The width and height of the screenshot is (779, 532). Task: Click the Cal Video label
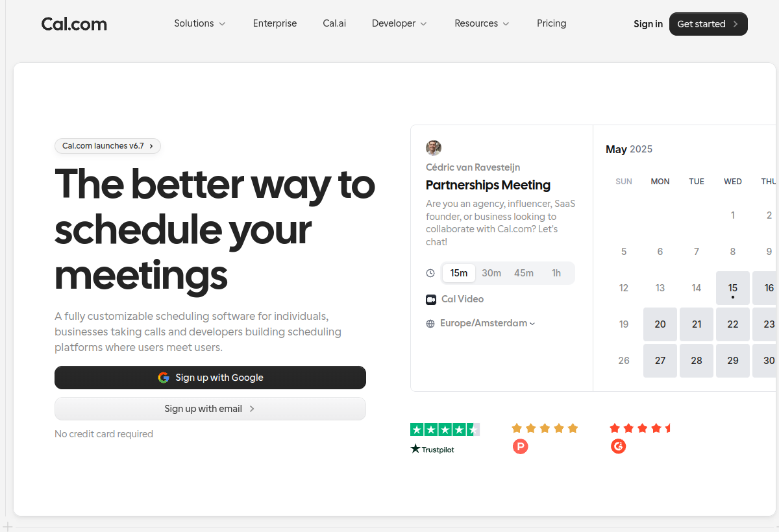462,299
